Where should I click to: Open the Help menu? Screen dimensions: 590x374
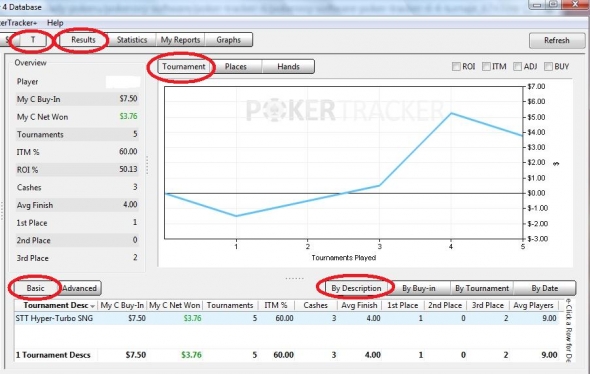click(x=55, y=23)
